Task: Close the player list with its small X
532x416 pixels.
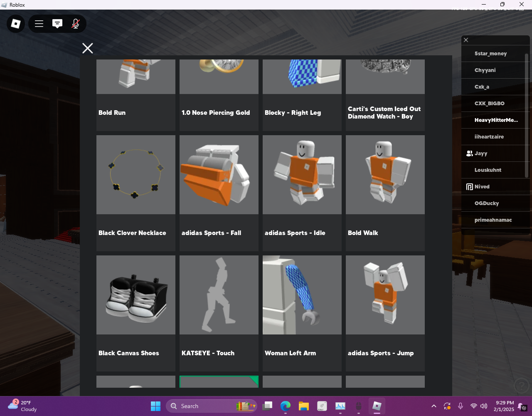Action: [x=466, y=40]
